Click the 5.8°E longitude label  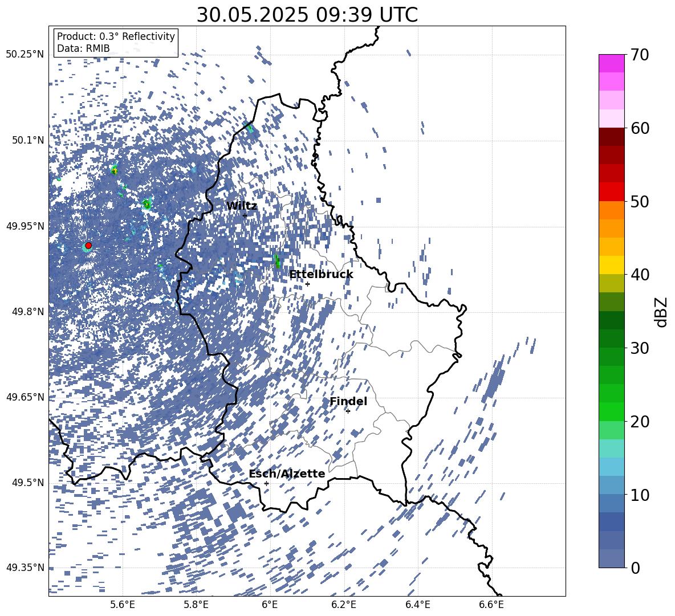(x=196, y=605)
